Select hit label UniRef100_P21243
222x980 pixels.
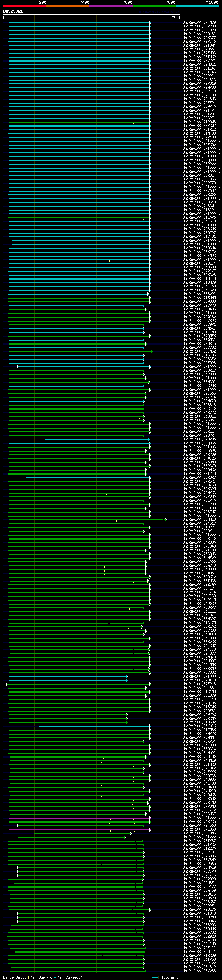199,473
